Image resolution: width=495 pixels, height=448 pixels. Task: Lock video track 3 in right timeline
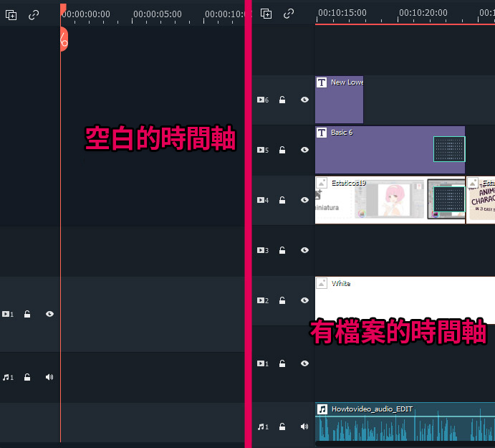pos(282,251)
